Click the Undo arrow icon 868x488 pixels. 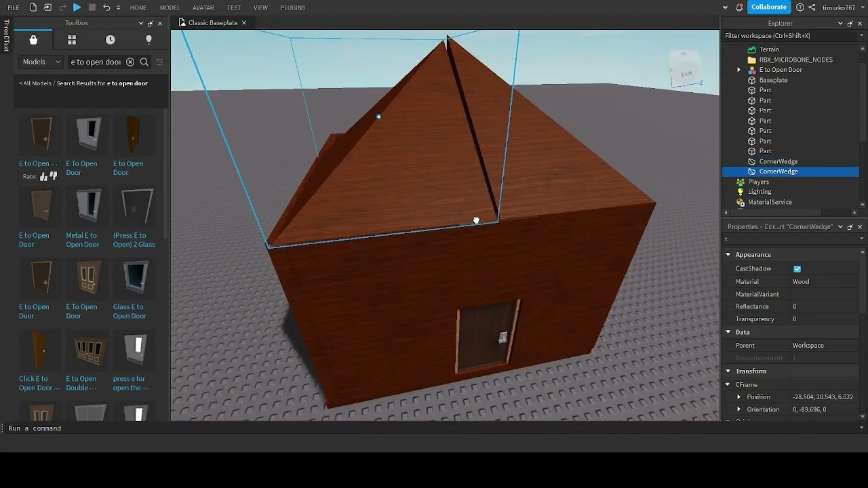[x=106, y=7]
